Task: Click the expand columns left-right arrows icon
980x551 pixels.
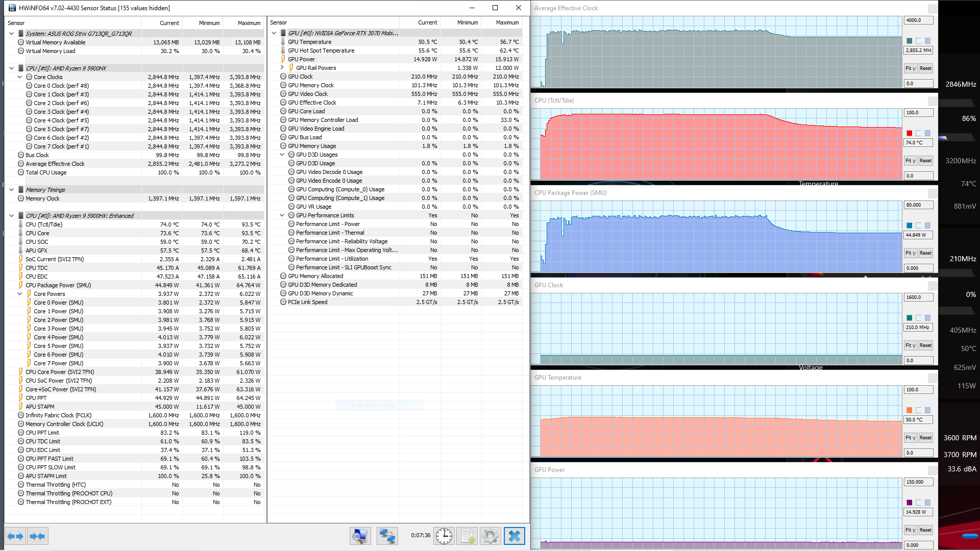Action: point(15,536)
